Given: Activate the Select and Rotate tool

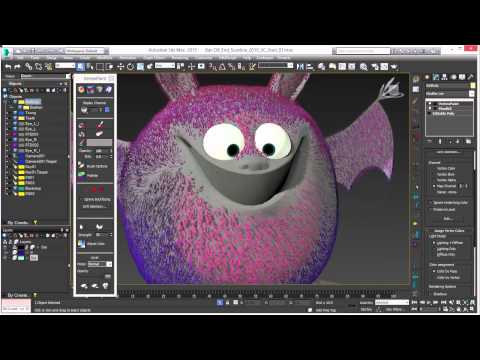Looking at the screenshot, I should coord(130,67).
